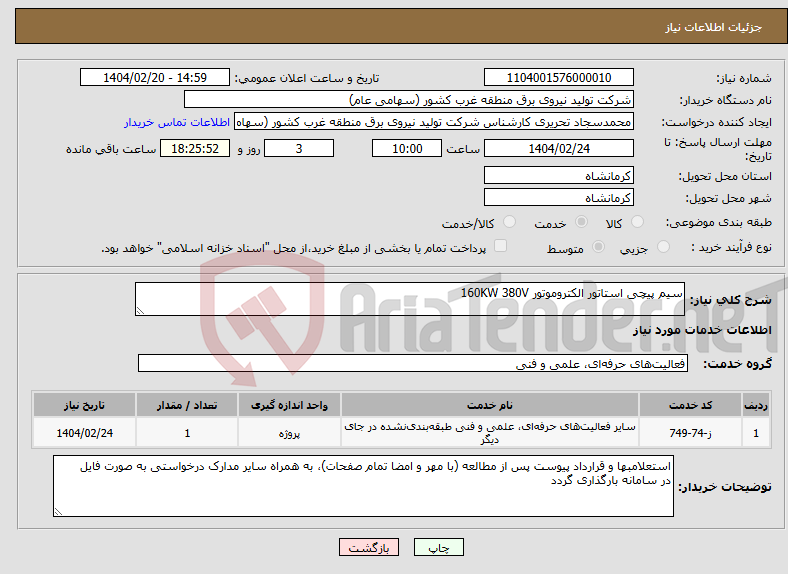Click the buyer organization name field
Viewport: 788px width, 574px height.
pos(409,100)
